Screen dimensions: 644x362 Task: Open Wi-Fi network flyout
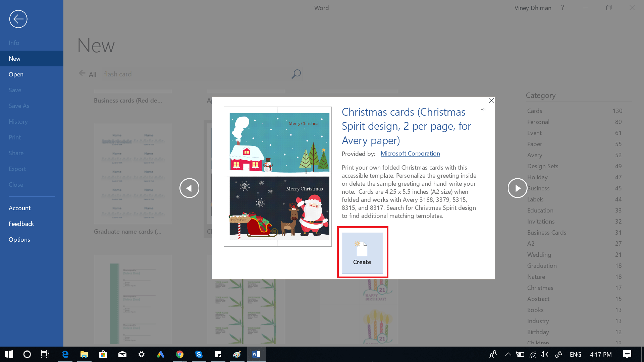point(533,354)
